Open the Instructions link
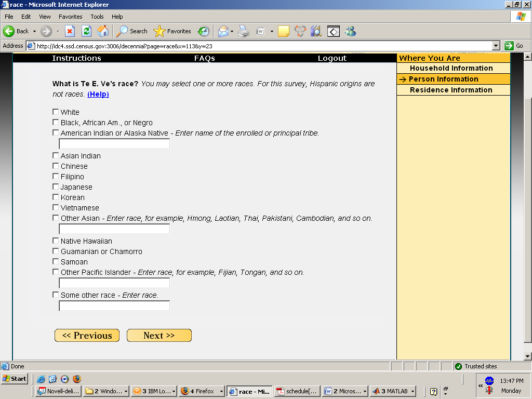The image size is (532, 399). click(x=77, y=58)
